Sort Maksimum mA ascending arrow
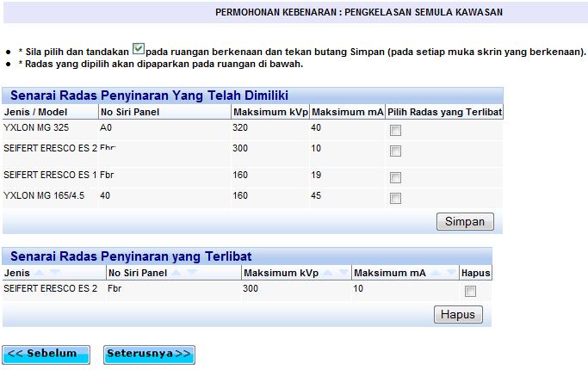The image size is (588, 370). tap(437, 273)
